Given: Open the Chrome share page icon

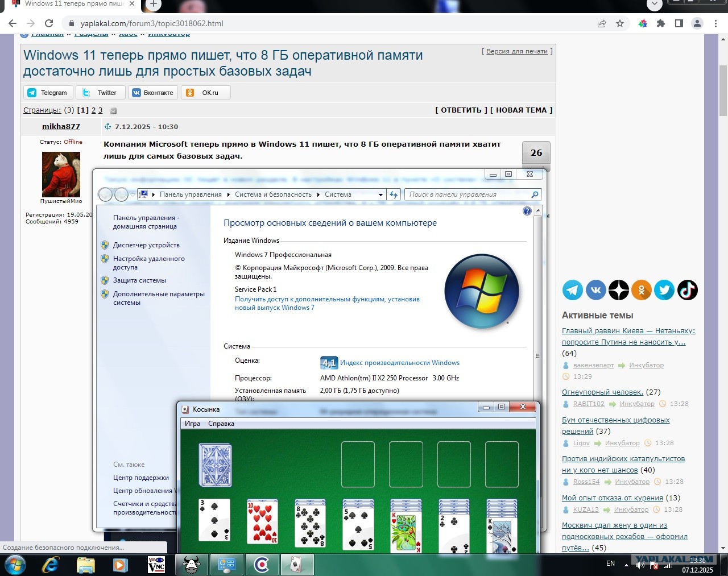Looking at the screenshot, I should pyautogui.click(x=602, y=23).
